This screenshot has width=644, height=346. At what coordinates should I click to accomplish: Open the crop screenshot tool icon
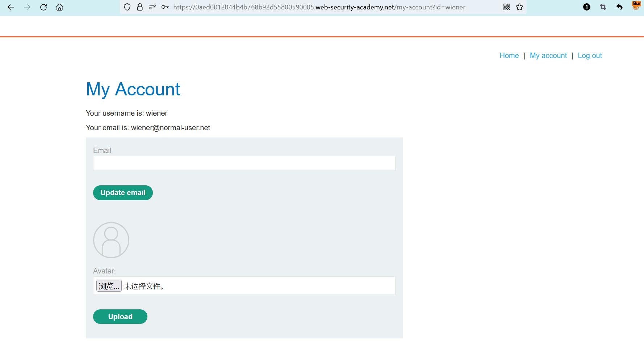pos(603,7)
